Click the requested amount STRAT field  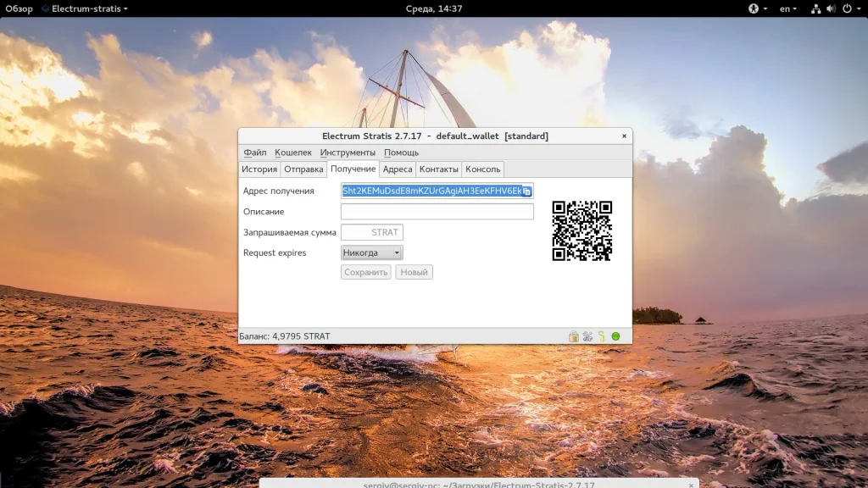click(371, 232)
